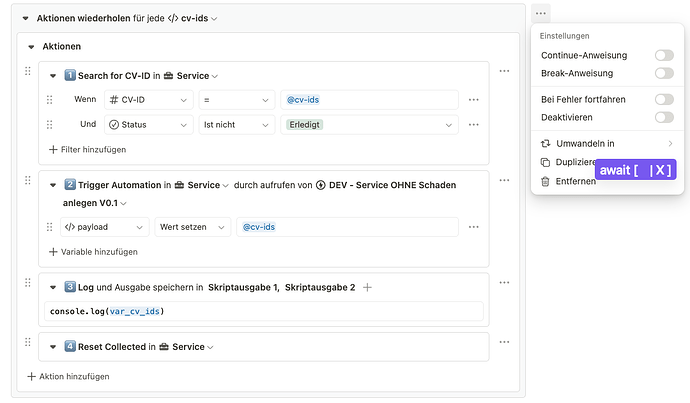This screenshot has width=690, height=403.
Task: Open options for the CV-ID filter row
Action: (x=474, y=100)
